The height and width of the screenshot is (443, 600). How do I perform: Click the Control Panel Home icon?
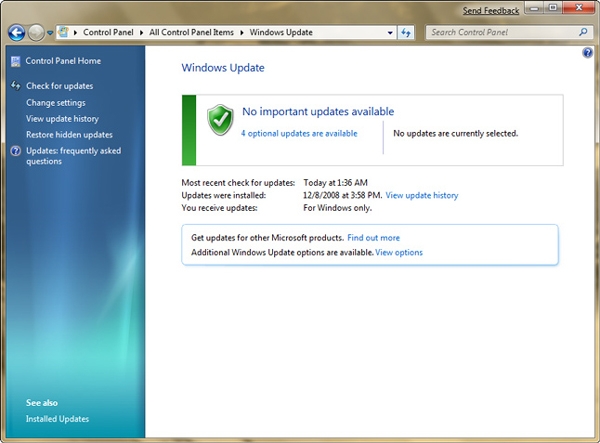(16, 61)
